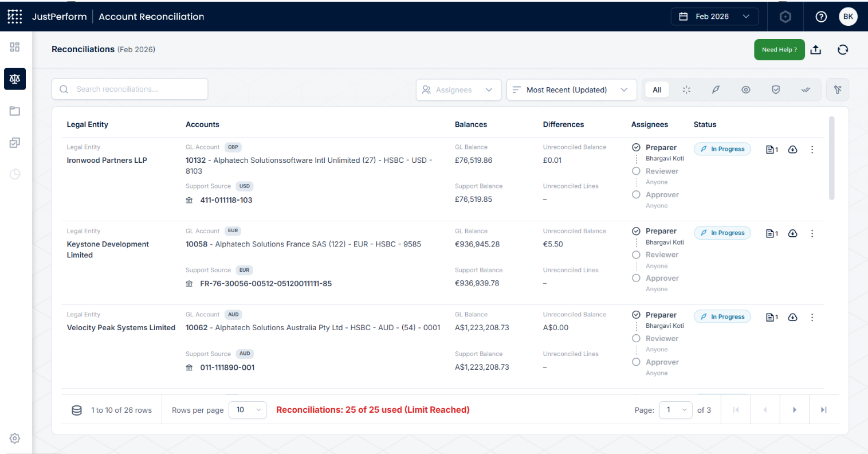Go to the next page
The width and height of the screenshot is (868, 454).
pos(795,410)
